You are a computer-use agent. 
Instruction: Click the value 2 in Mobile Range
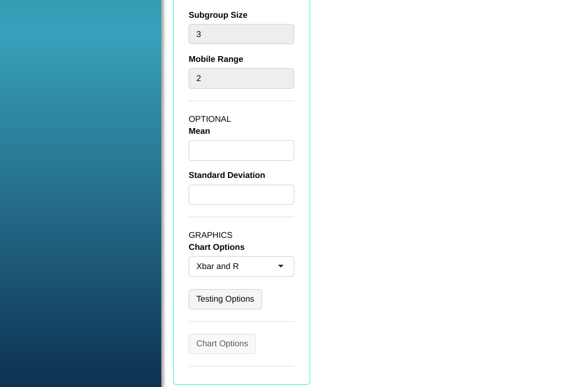(x=199, y=78)
